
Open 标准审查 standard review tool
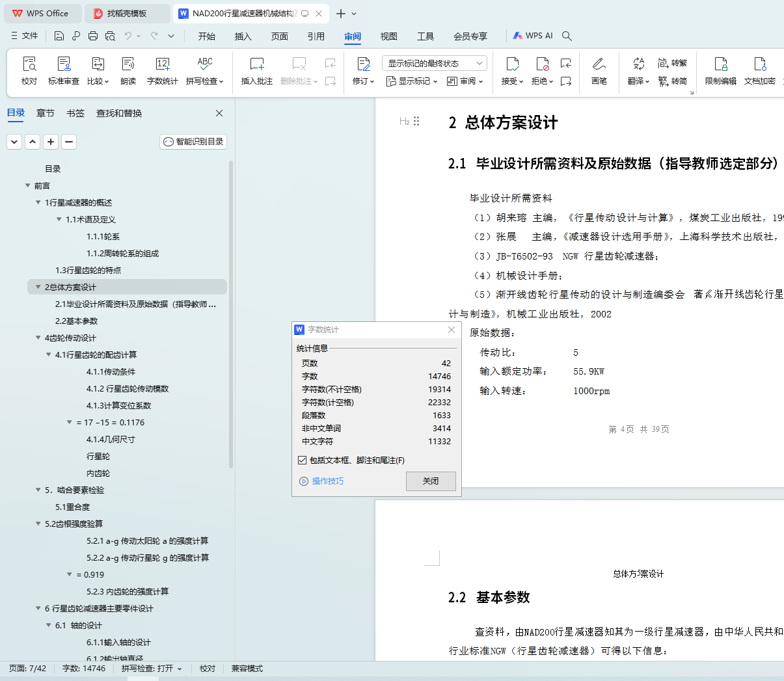[x=64, y=71]
